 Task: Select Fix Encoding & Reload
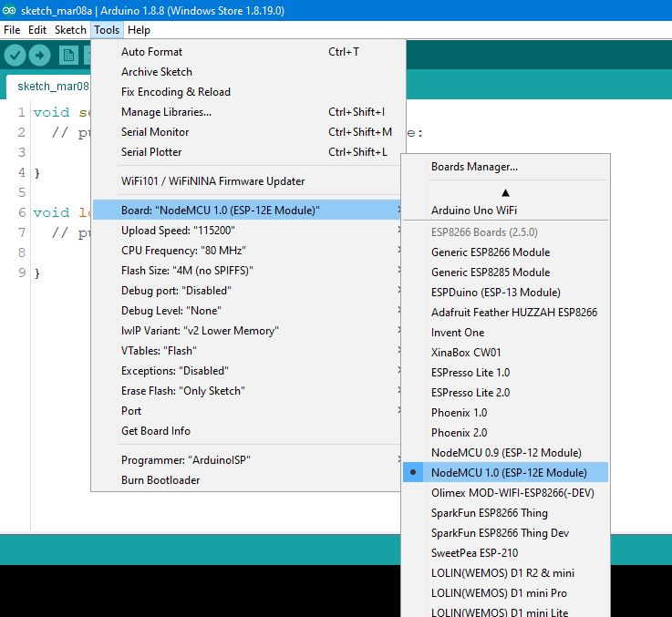tap(247, 92)
